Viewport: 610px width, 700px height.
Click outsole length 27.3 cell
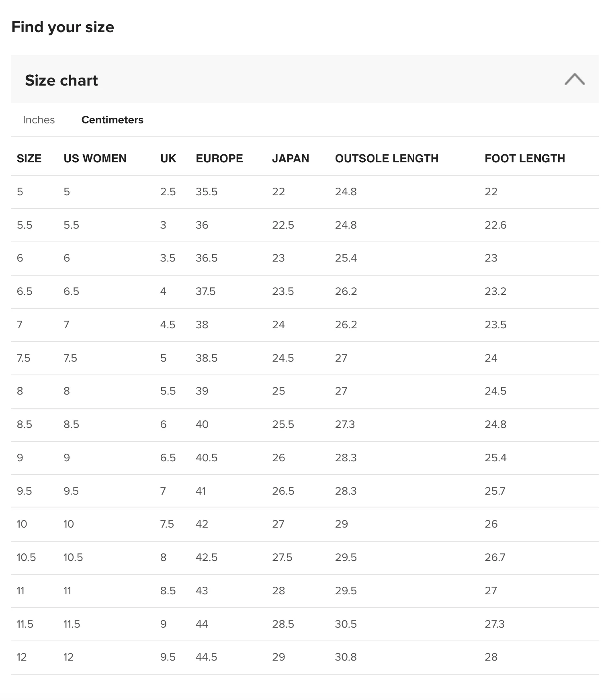(x=345, y=424)
